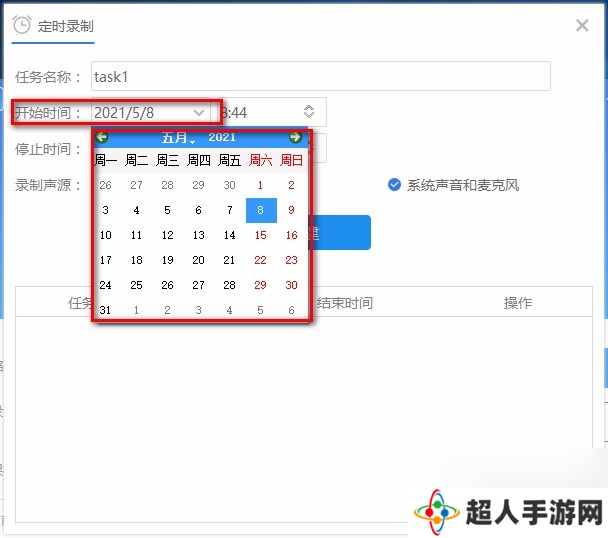Pick May 14 in the calendar
This screenshot has height=538, width=608.
pyautogui.click(x=230, y=235)
